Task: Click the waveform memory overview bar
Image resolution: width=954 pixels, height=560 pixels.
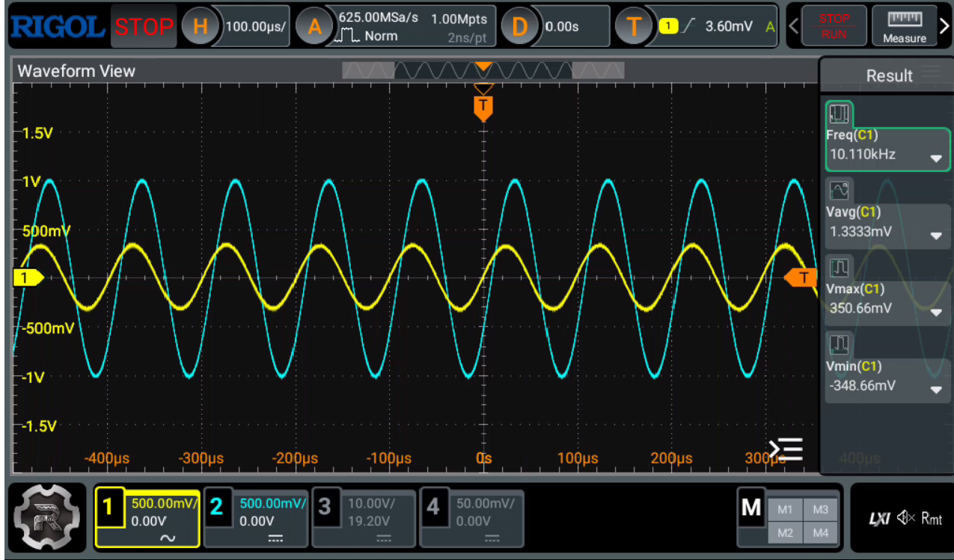Action: coord(483,70)
